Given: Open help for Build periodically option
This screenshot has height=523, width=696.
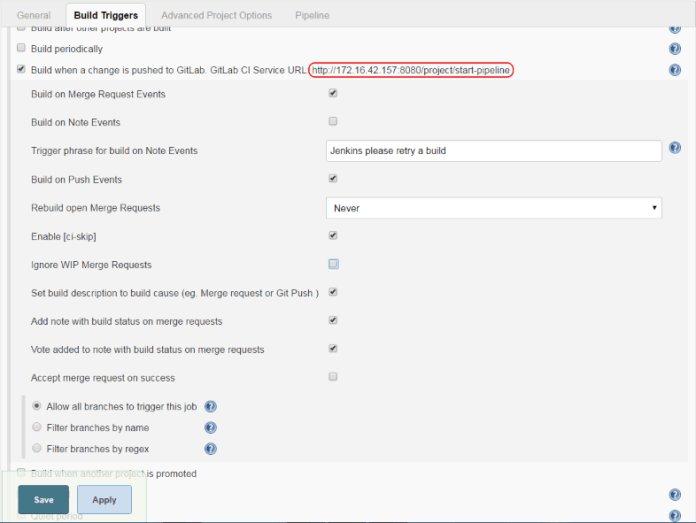Looking at the screenshot, I should click(674, 49).
